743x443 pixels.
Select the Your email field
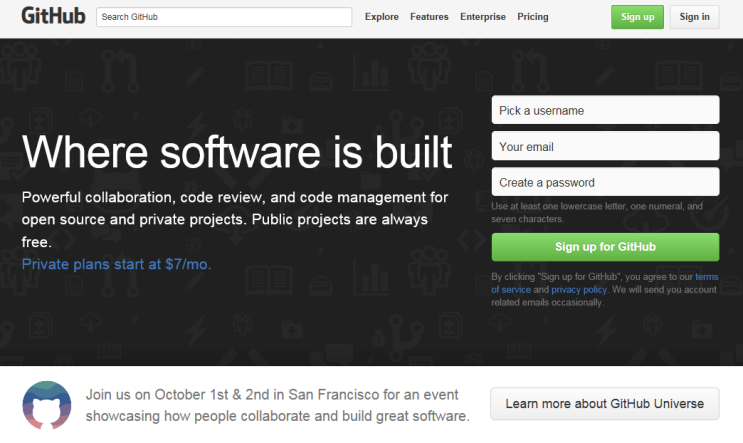tap(605, 146)
